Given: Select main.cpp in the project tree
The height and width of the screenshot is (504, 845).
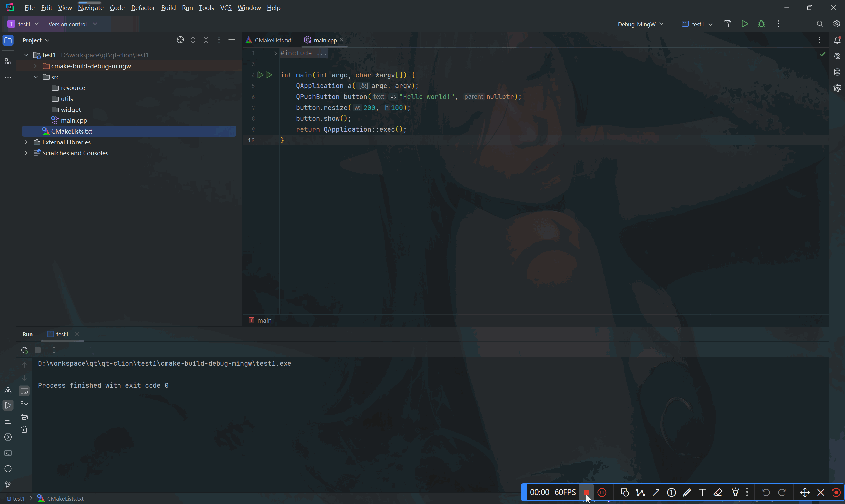Looking at the screenshot, I should [x=74, y=121].
